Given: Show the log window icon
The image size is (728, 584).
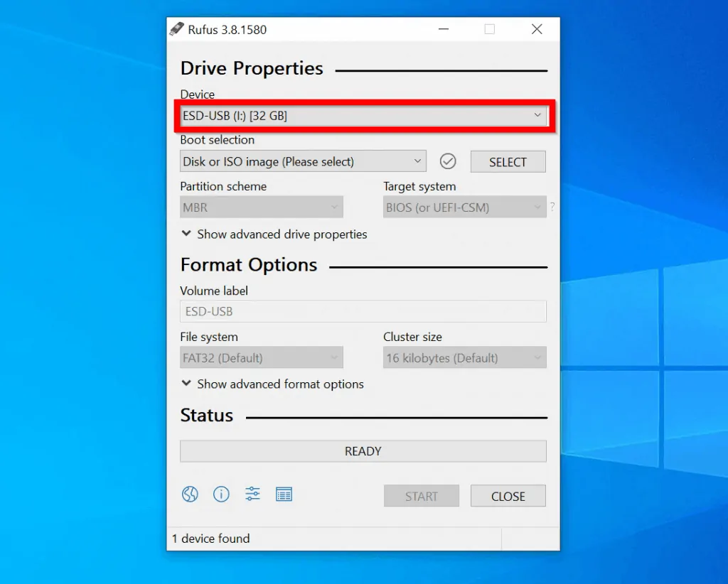Looking at the screenshot, I should 284,494.
